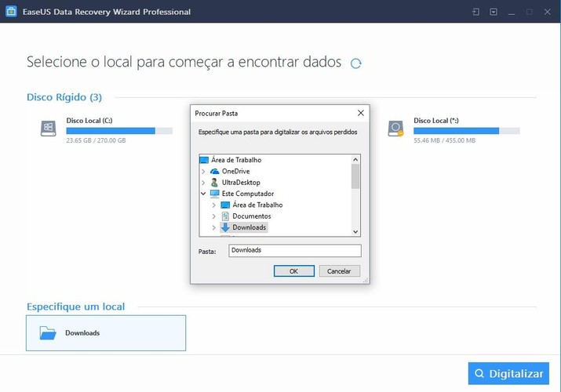Screen dimensions: 561x392
Task: Click the 23.65 GB / 270.00 GB text
Action: pyautogui.click(x=96, y=140)
